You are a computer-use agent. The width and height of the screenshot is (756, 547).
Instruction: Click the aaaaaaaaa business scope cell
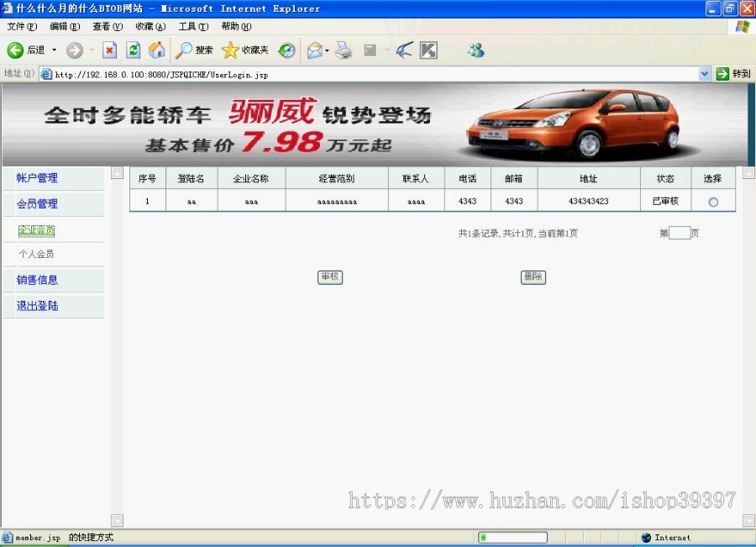337,201
